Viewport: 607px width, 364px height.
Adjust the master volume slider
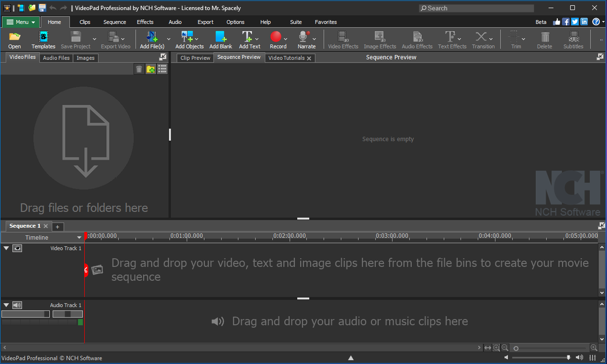coord(541,357)
